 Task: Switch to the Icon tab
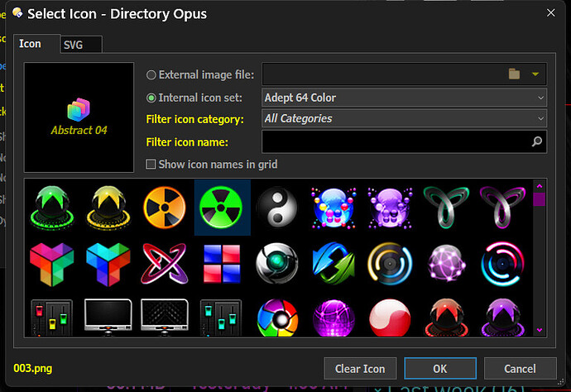(x=36, y=44)
